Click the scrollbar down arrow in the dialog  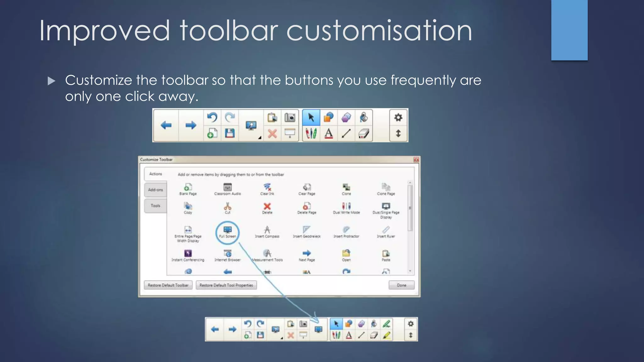tap(410, 271)
